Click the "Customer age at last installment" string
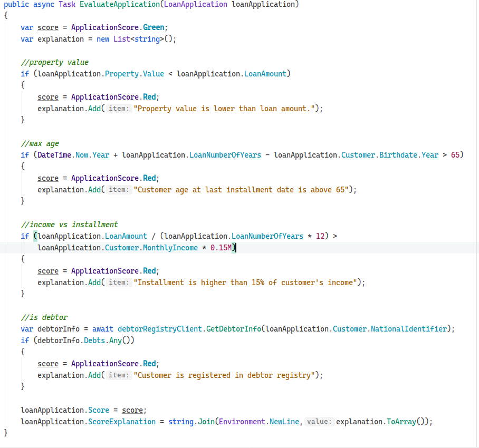This screenshot has width=479, height=448. [243, 190]
